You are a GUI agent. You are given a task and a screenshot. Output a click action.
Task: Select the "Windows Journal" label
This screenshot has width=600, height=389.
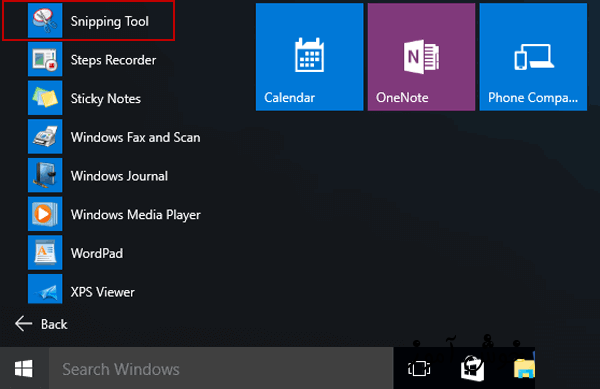click(x=119, y=176)
